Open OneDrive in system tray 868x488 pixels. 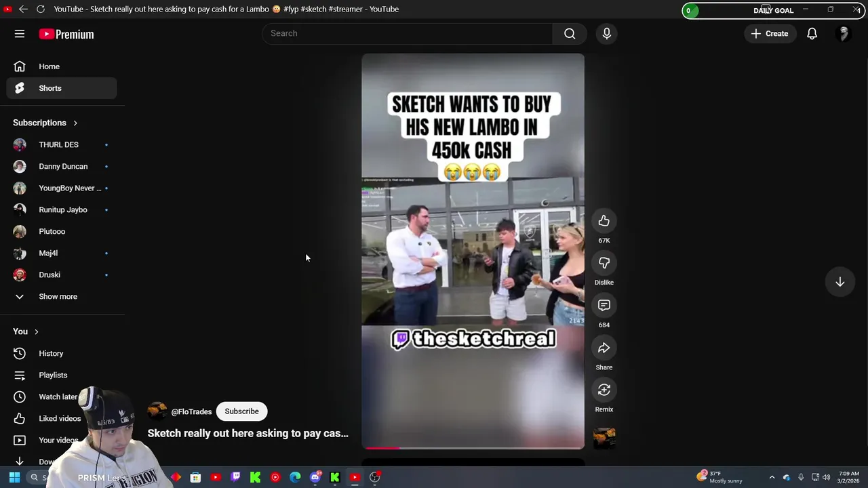(787, 477)
